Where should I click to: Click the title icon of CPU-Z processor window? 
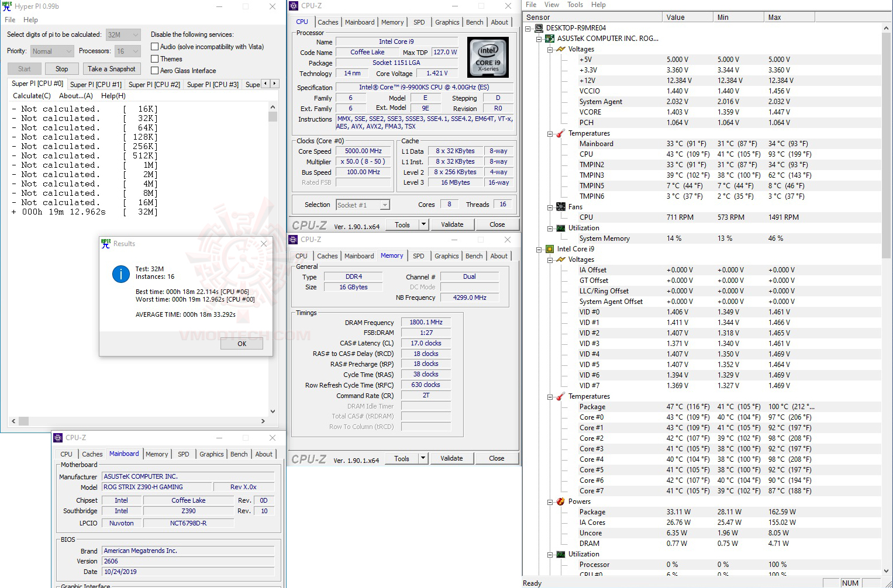(x=294, y=6)
